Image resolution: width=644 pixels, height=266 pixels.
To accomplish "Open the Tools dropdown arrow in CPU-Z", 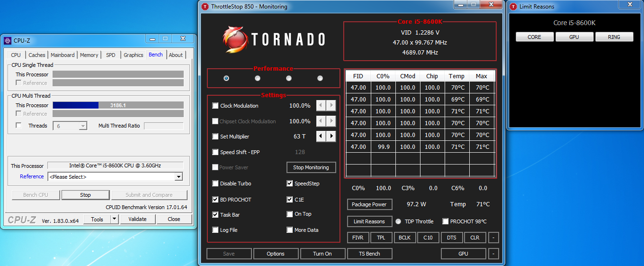I will [114, 219].
